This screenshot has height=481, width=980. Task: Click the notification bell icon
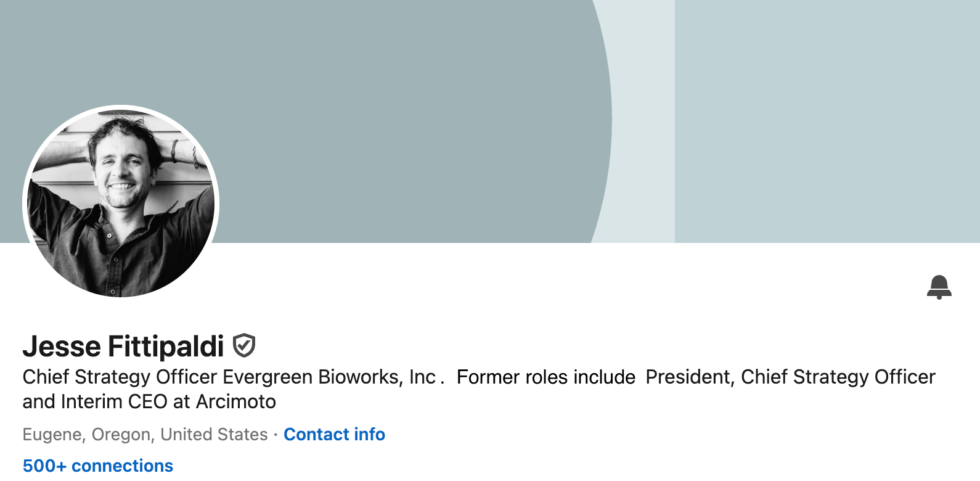tap(939, 287)
